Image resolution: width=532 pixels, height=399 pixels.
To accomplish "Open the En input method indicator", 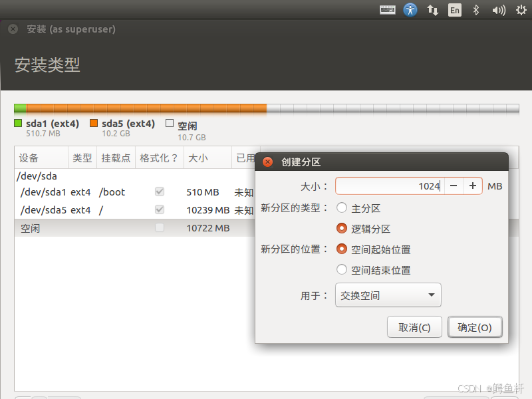I will [x=455, y=10].
